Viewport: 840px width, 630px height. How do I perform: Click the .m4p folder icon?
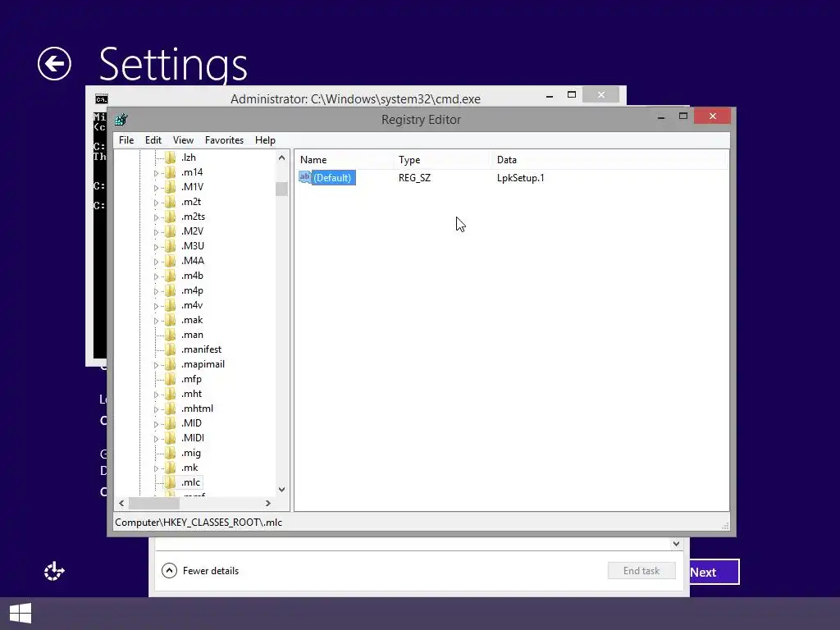click(171, 290)
